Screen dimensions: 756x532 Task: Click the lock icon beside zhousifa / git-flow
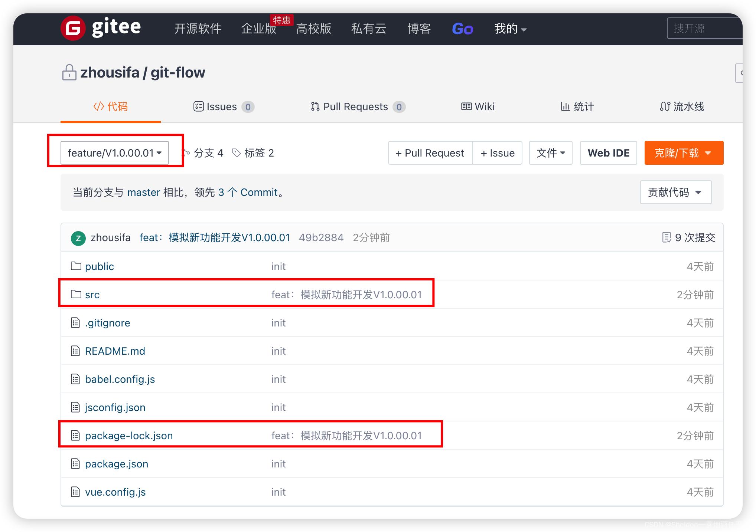pos(69,72)
